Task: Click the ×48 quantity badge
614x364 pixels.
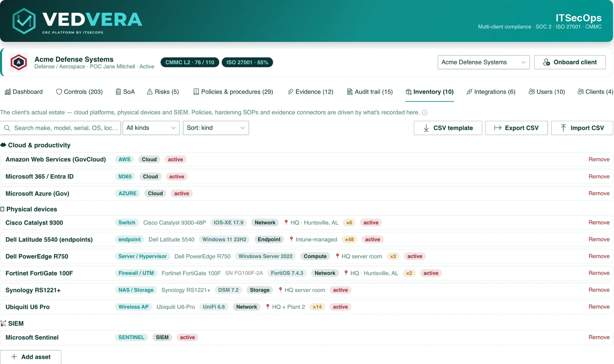Action: tap(349, 239)
